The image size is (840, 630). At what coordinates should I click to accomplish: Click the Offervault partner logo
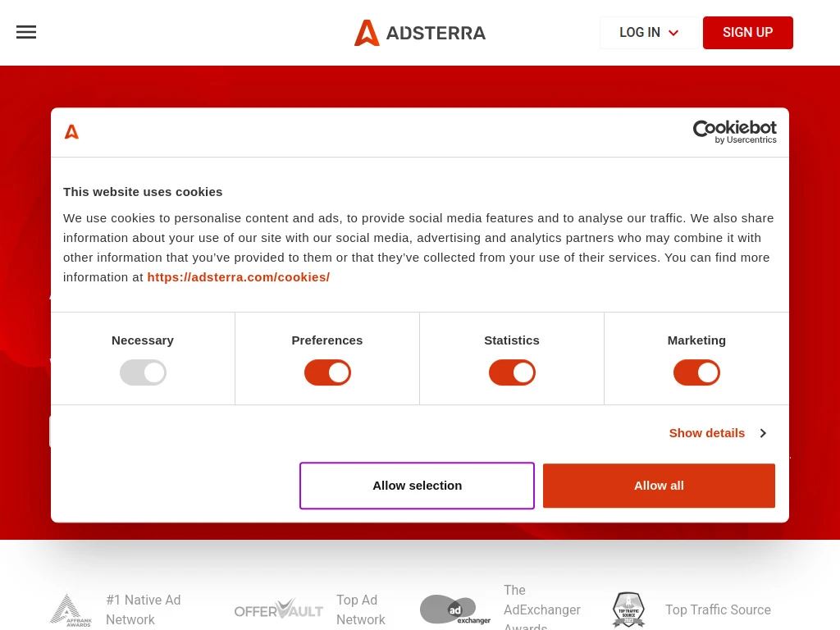[x=279, y=609]
